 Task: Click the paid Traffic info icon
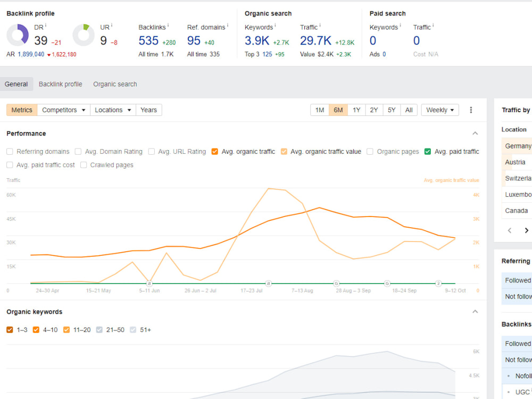coord(433,25)
